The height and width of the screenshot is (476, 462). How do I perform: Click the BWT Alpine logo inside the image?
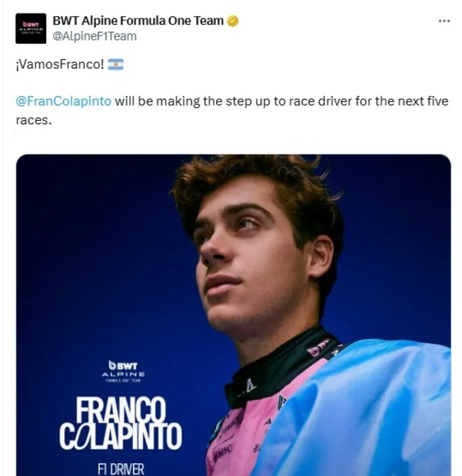[x=123, y=371]
